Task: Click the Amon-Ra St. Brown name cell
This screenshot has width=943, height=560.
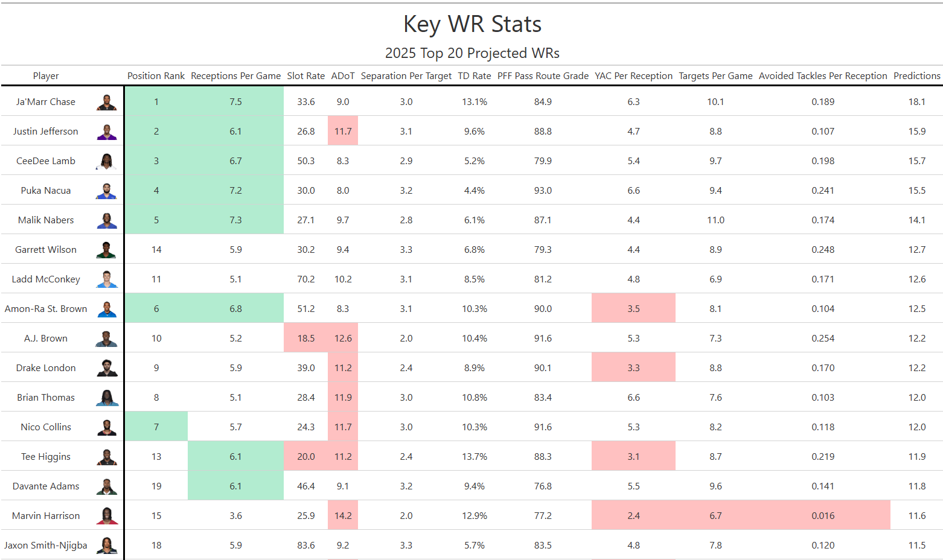Action: tap(46, 309)
